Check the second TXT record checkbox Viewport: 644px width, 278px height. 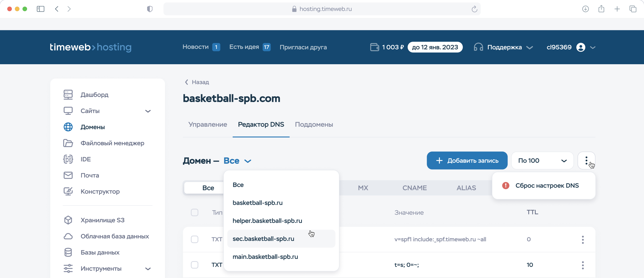coord(195,265)
